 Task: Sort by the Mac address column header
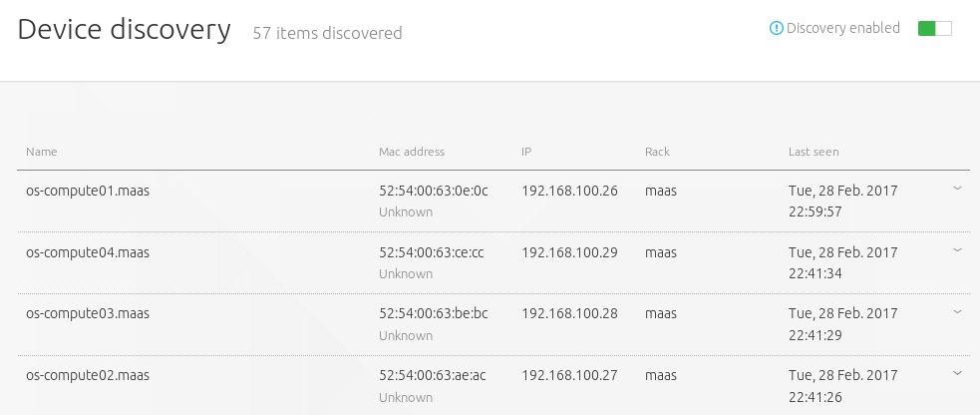[412, 152]
